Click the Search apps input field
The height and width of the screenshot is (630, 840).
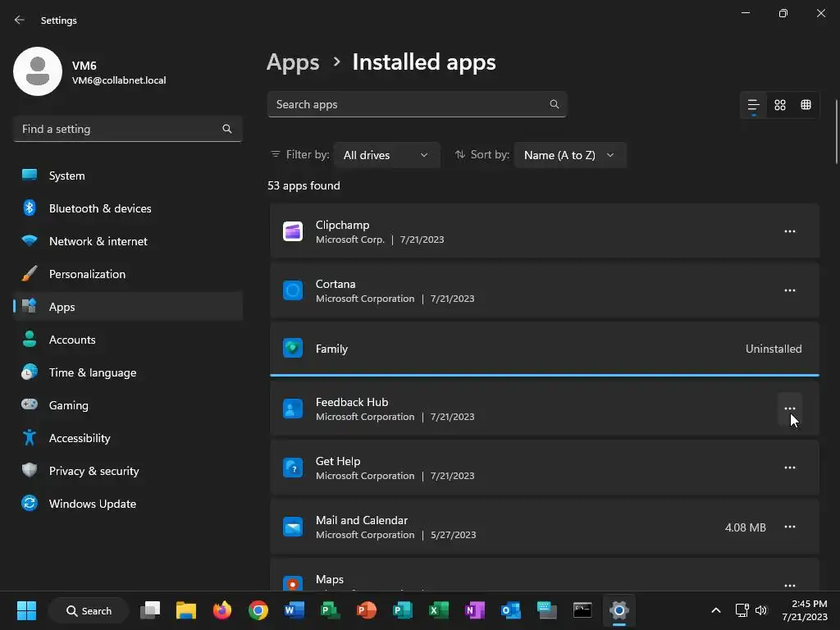[x=409, y=105]
